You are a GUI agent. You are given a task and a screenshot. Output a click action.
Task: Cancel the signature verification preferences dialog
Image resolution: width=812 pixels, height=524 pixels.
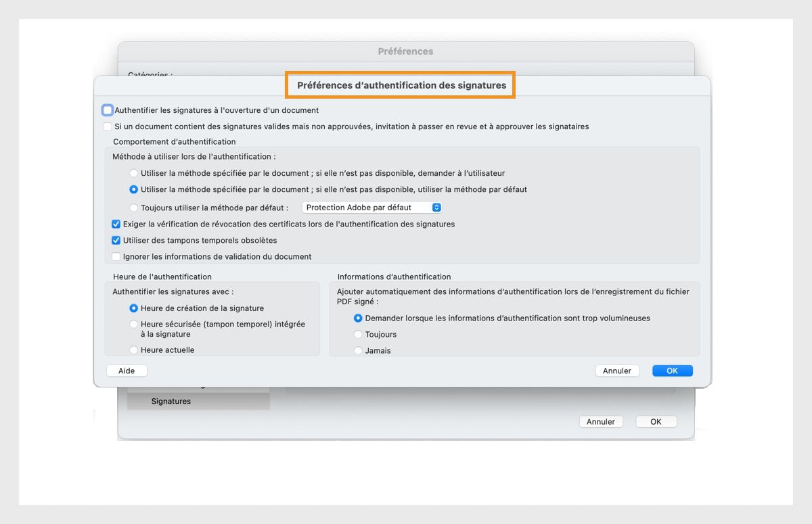[x=616, y=371]
